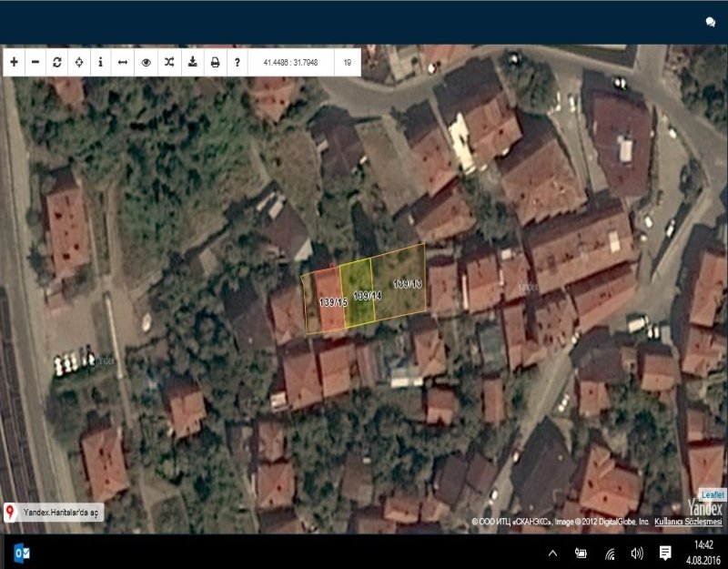Expand hidden system tray icons
The height and width of the screenshot is (569, 728).
click(552, 554)
